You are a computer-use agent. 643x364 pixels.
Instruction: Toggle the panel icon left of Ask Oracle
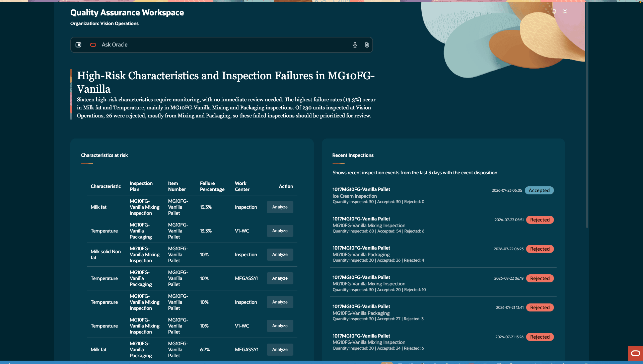pyautogui.click(x=78, y=45)
